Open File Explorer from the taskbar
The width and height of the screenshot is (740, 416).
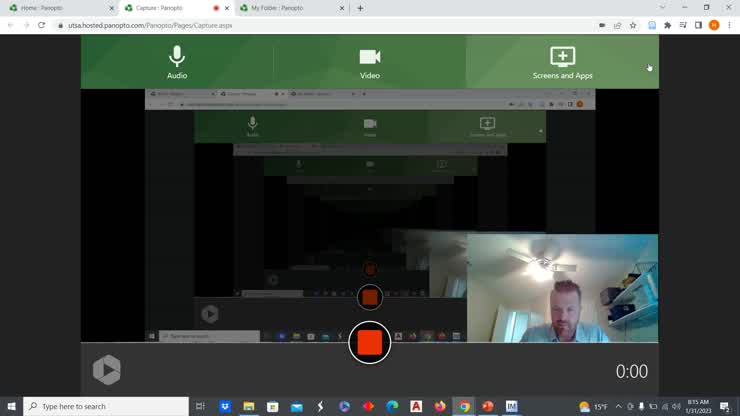pos(249,407)
